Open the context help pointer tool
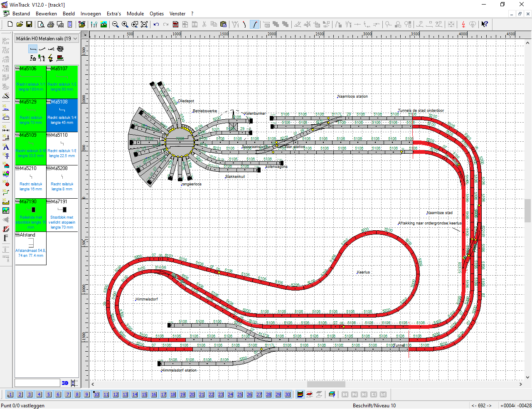 pyautogui.click(x=485, y=25)
